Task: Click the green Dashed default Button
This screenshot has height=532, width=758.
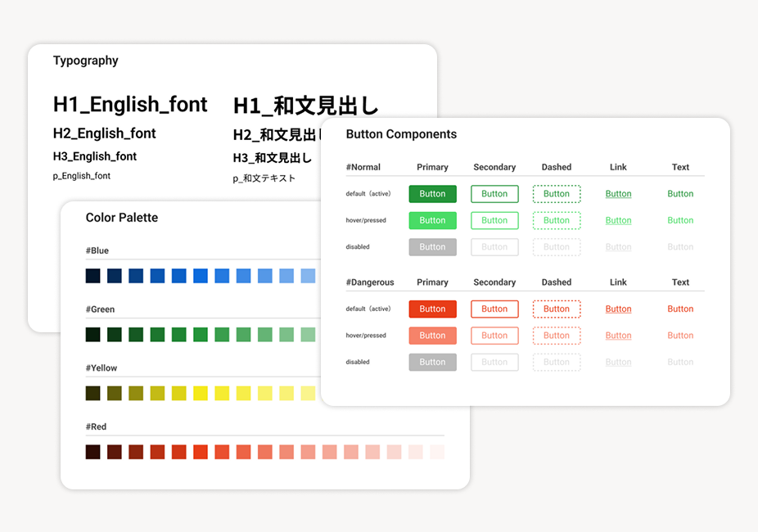Action: 557,193
